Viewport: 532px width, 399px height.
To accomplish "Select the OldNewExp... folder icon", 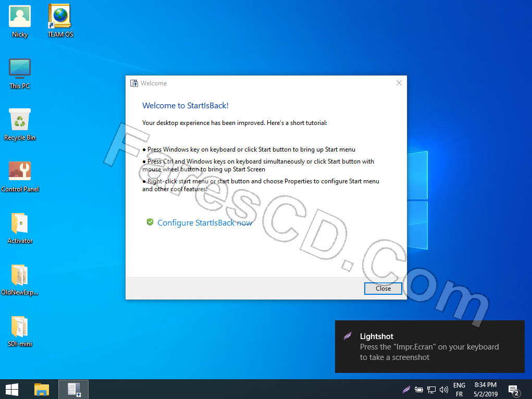I will pyautogui.click(x=20, y=280).
